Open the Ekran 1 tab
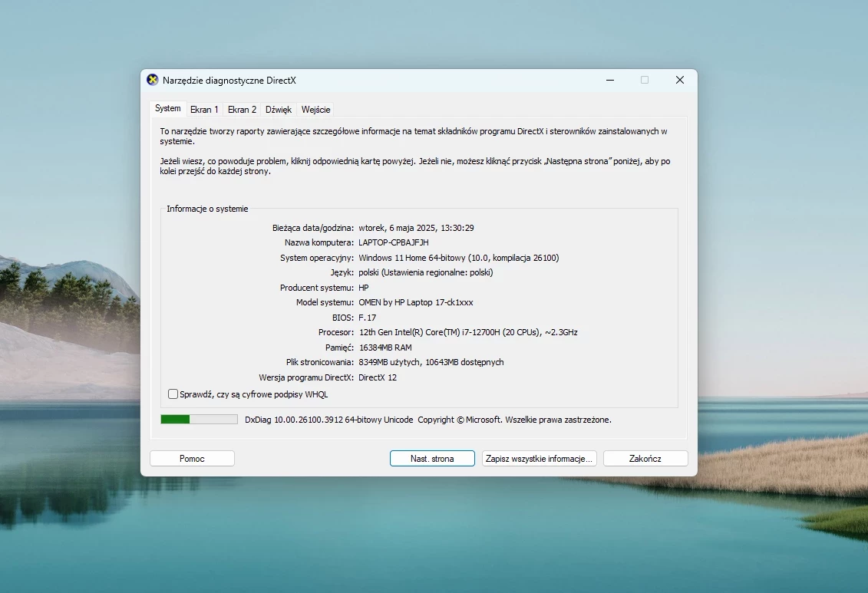868x593 pixels. pyautogui.click(x=204, y=110)
